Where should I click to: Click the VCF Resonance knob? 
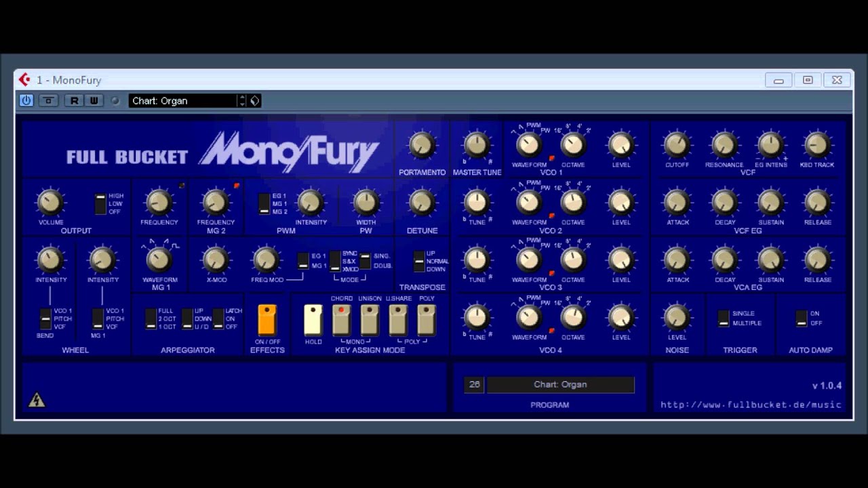[x=724, y=144]
